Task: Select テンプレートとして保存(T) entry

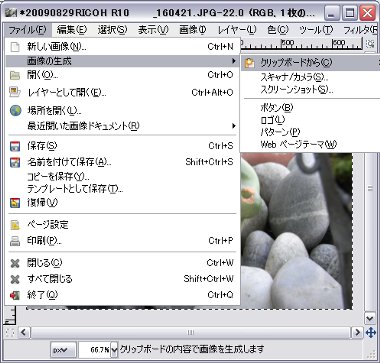Action: [122, 189]
